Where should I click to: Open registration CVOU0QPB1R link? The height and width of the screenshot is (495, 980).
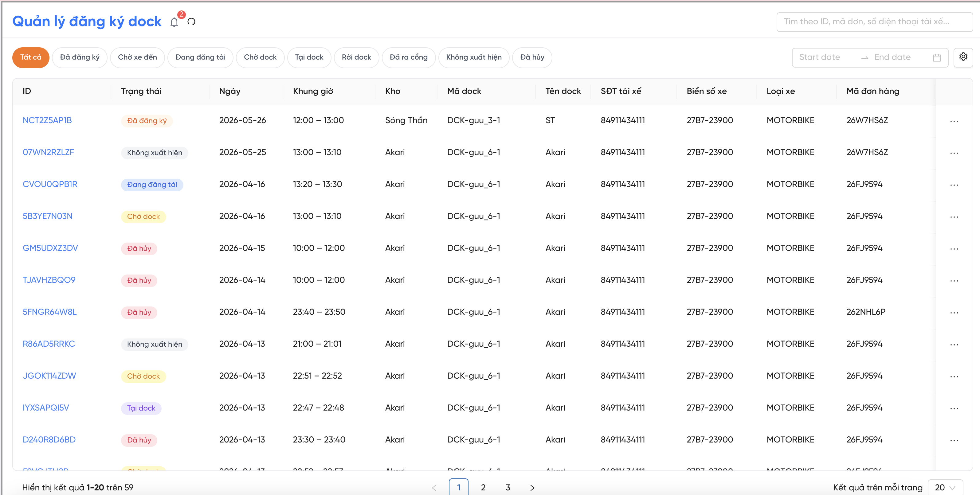50,184
